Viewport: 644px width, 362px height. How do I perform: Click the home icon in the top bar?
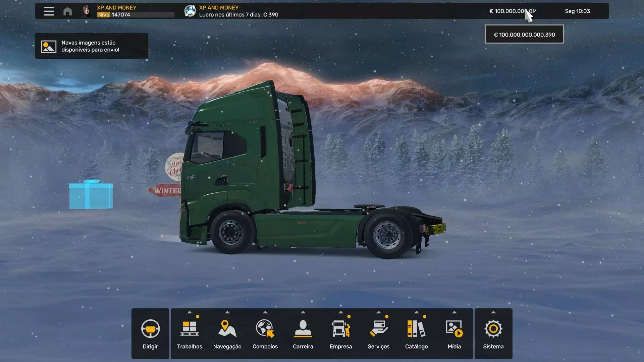pyautogui.click(x=67, y=11)
